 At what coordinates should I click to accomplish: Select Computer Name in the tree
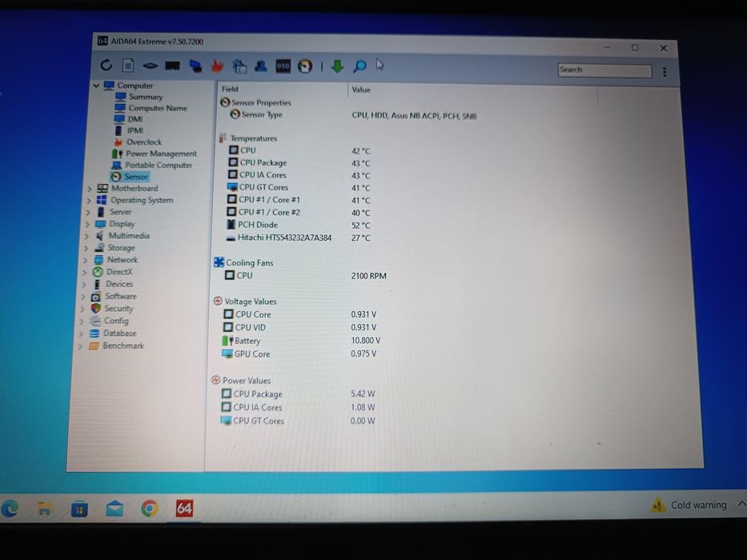coord(151,108)
